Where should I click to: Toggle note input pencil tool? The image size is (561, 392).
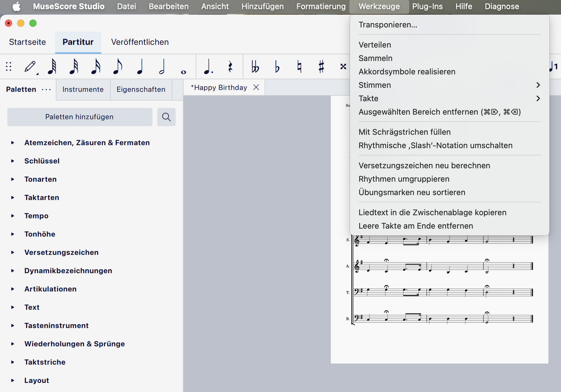tap(30, 67)
